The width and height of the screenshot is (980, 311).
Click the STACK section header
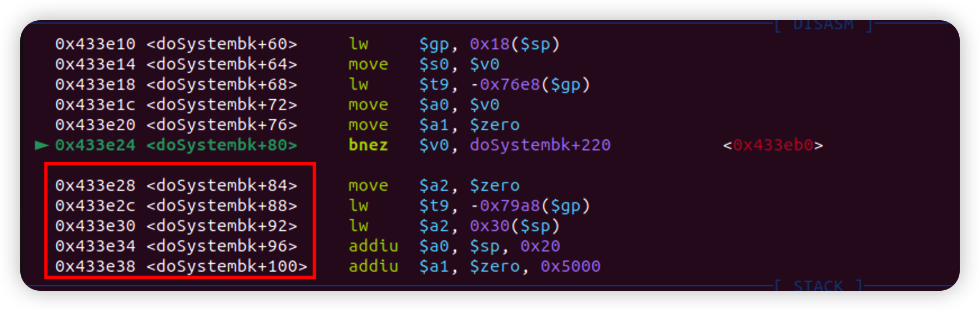[x=818, y=285]
